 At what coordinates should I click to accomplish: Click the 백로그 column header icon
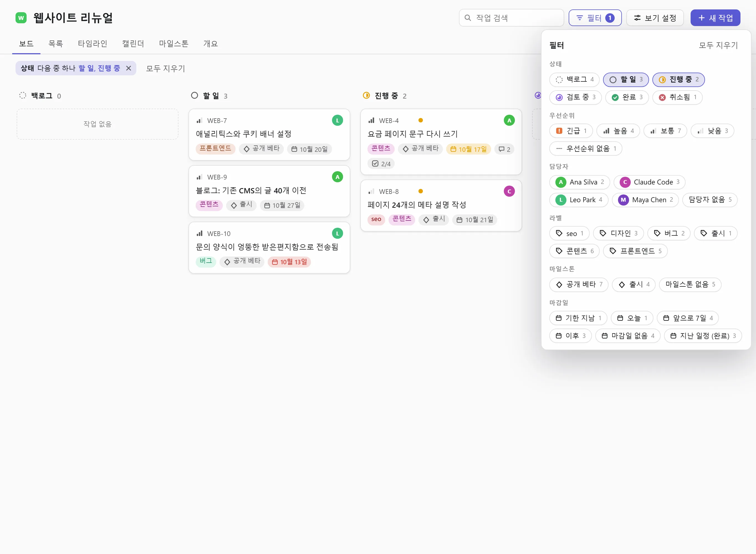point(22,96)
